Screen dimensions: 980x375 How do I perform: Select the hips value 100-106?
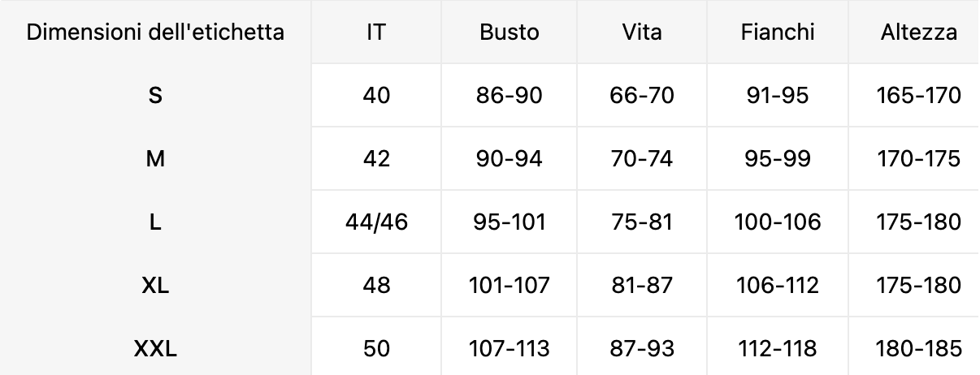coord(778,222)
